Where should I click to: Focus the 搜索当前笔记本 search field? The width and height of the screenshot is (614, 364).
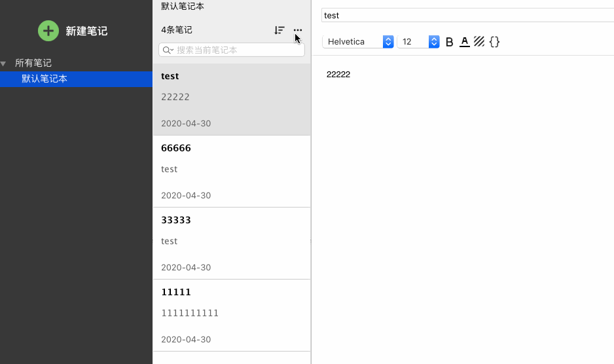coord(232,50)
